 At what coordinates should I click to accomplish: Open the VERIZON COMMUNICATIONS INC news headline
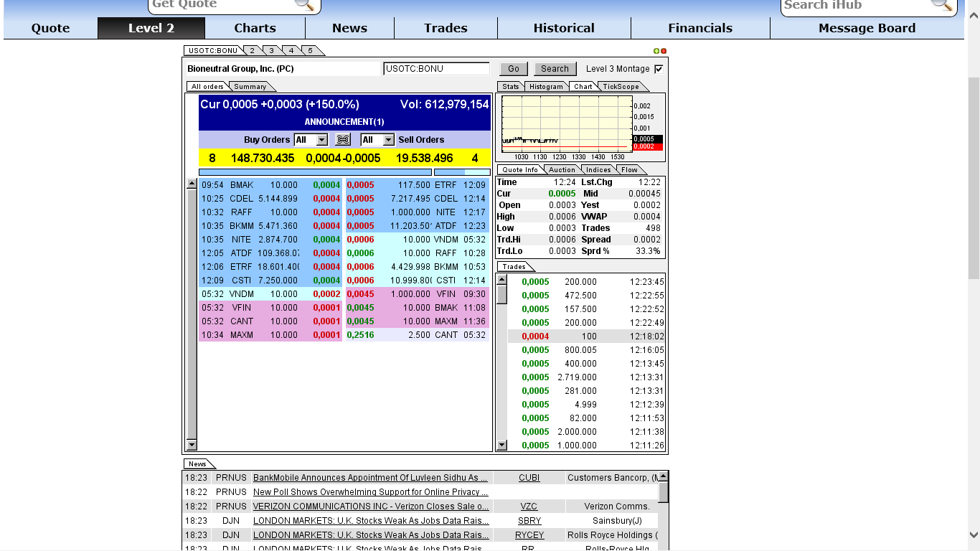coord(371,507)
